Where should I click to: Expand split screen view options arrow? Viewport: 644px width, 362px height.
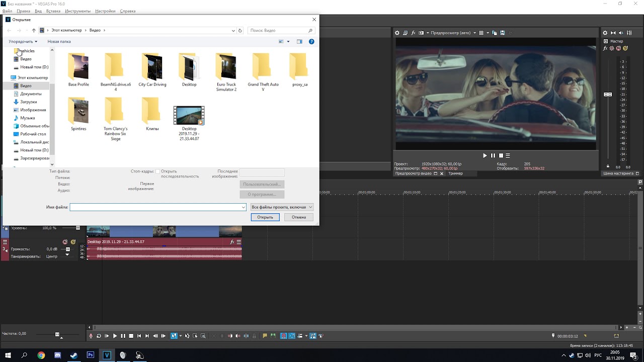tap(428, 33)
